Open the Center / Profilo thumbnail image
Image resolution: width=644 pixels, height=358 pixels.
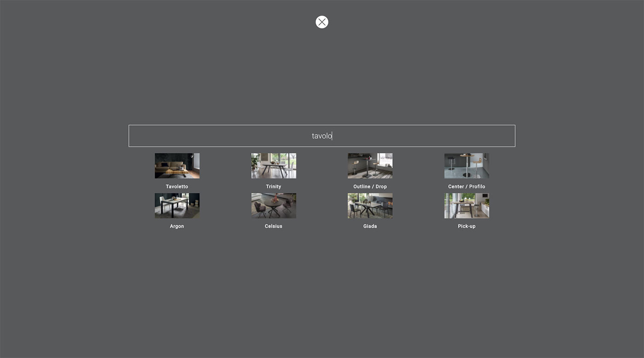pyautogui.click(x=467, y=166)
